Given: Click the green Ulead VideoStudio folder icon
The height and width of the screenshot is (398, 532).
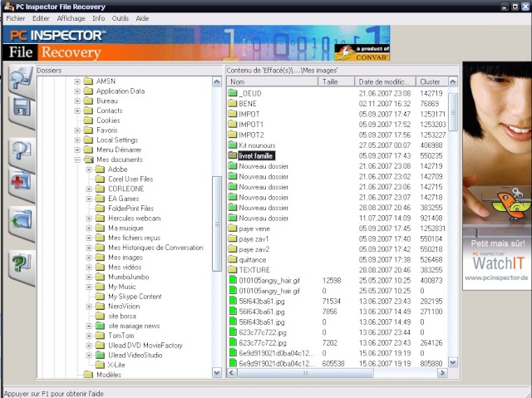Looking at the screenshot, I should [x=100, y=355].
